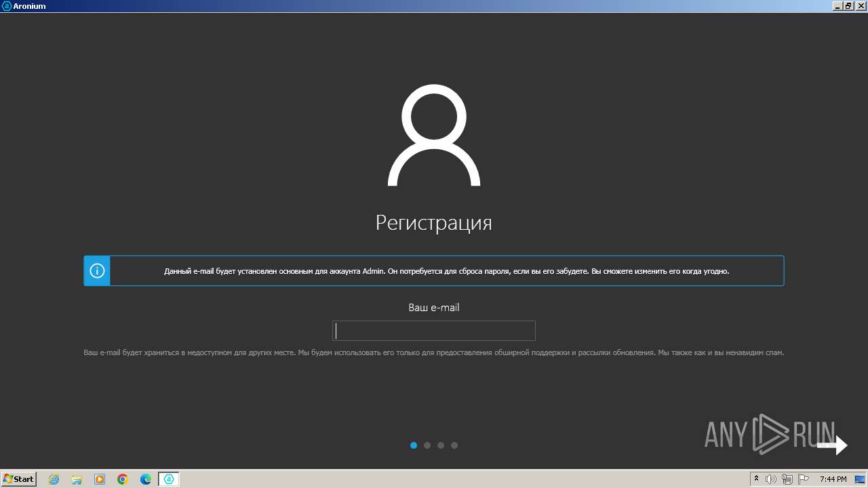Launch Google Chrome from the taskbar
Image resolution: width=868 pixels, height=488 pixels.
pyautogui.click(x=123, y=479)
